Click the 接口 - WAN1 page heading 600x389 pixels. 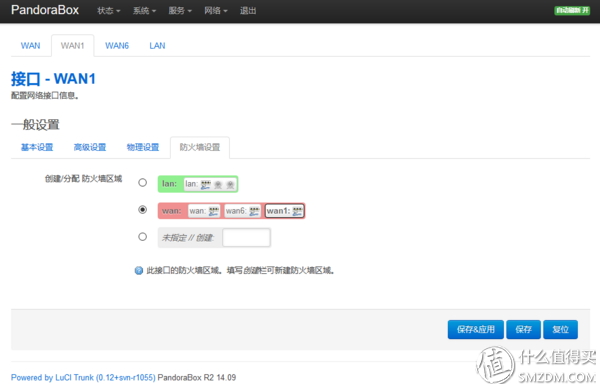pyautogui.click(x=53, y=79)
